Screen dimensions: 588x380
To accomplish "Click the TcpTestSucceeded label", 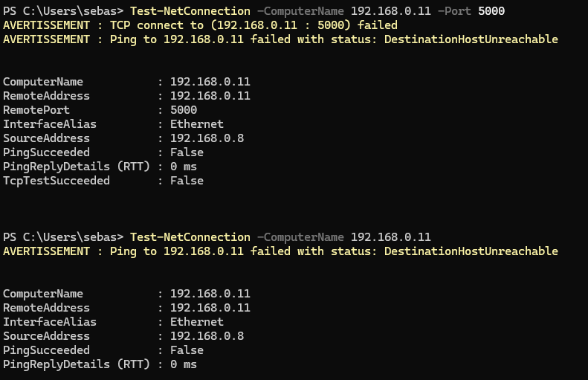I will coord(56,181).
